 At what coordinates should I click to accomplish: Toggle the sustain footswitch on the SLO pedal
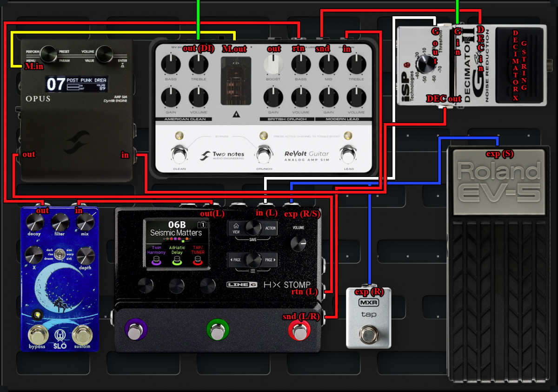(x=82, y=334)
